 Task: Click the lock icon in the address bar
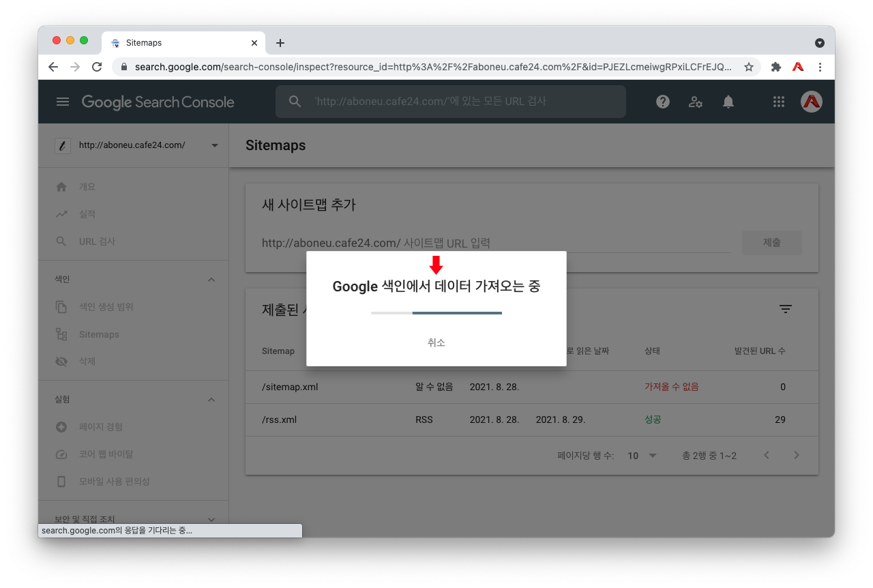[x=124, y=67]
